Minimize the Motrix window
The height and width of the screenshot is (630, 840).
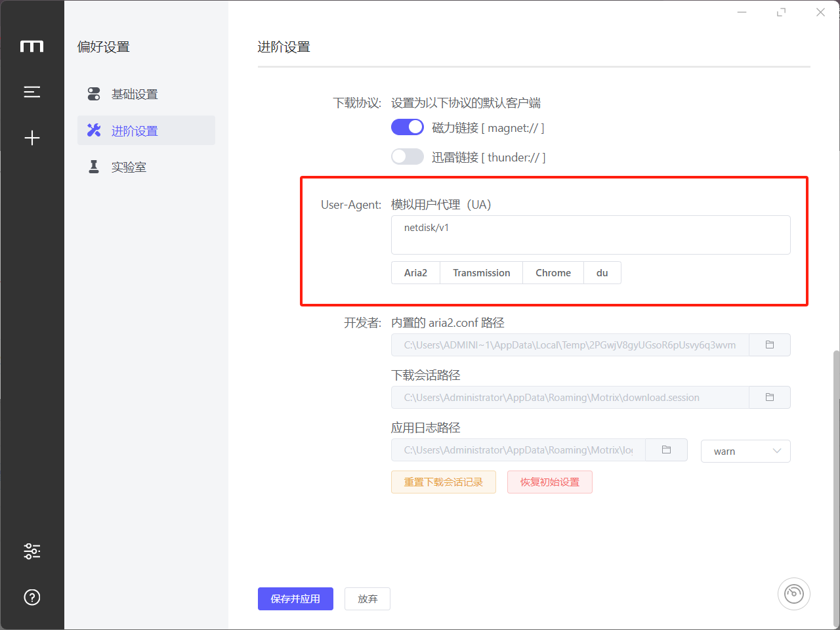tap(742, 12)
